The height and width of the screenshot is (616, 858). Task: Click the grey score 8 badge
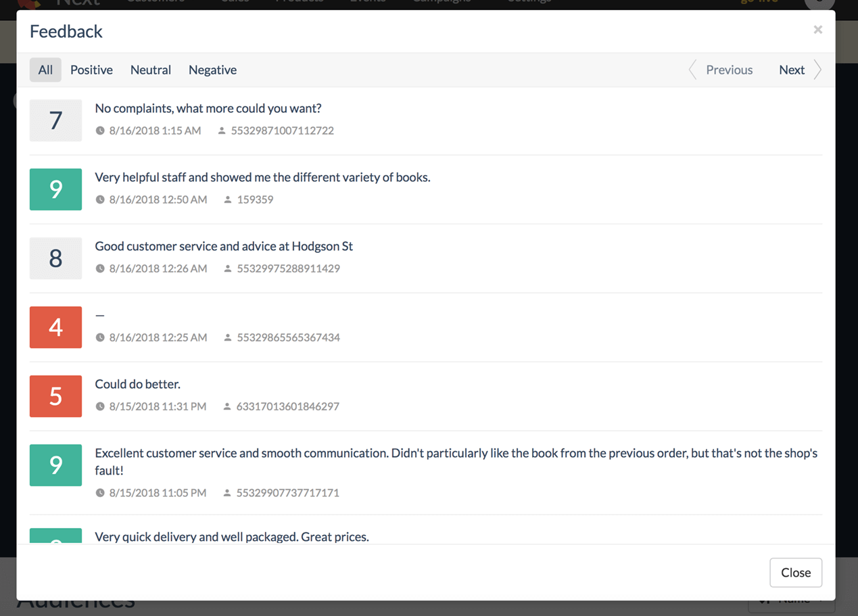coord(55,258)
